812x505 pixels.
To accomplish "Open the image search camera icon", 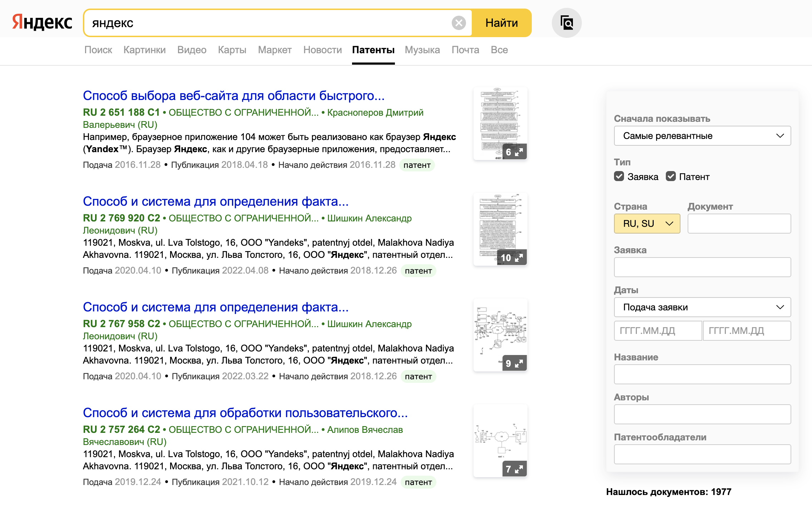I will [566, 23].
